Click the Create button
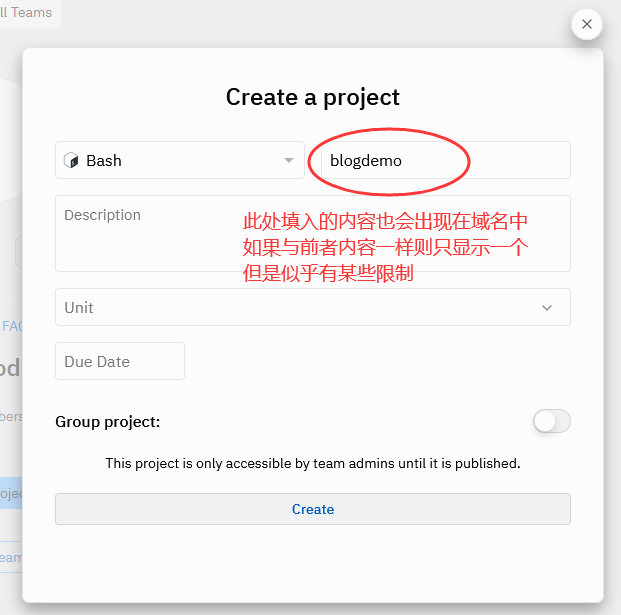The width and height of the screenshot is (621, 615). pyautogui.click(x=312, y=509)
